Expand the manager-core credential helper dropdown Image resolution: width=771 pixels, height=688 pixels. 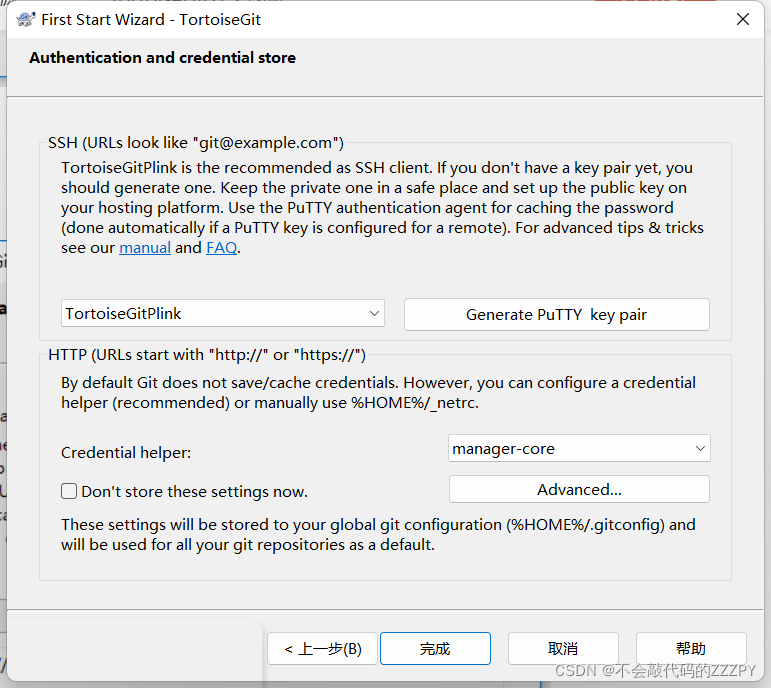(579, 448)
